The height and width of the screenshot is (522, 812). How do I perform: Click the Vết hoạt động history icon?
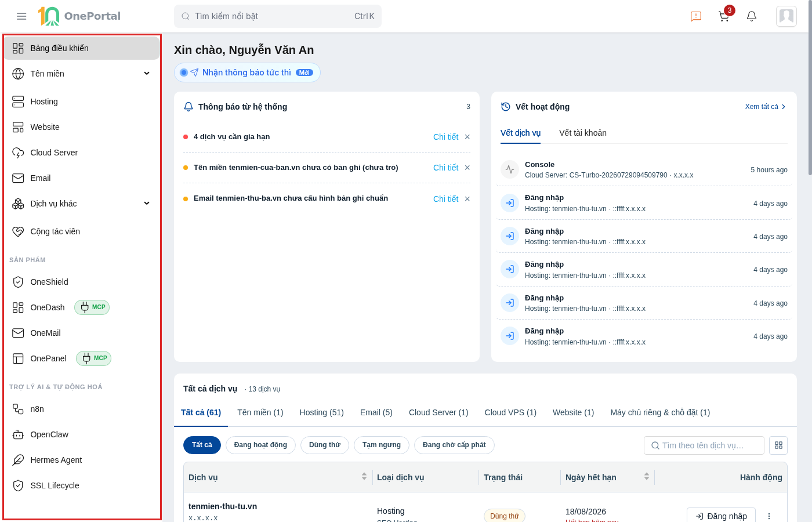click(x=506, y=107)
